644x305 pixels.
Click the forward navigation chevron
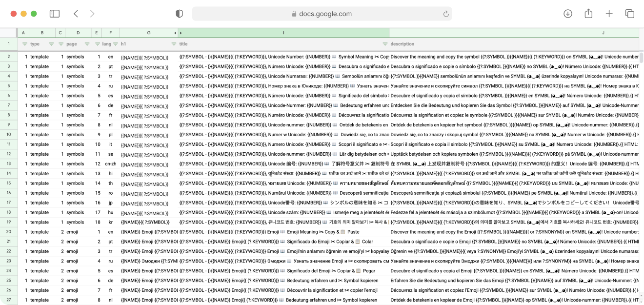coord(93,14)
